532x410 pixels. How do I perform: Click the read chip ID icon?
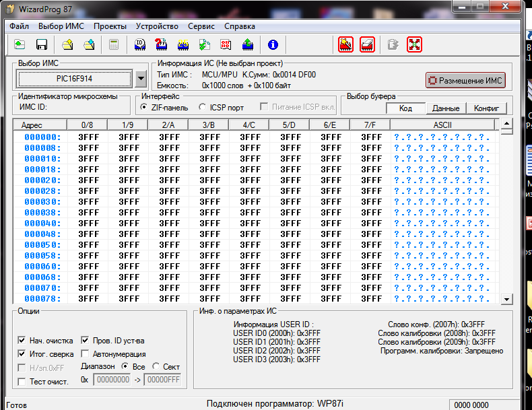140,44
